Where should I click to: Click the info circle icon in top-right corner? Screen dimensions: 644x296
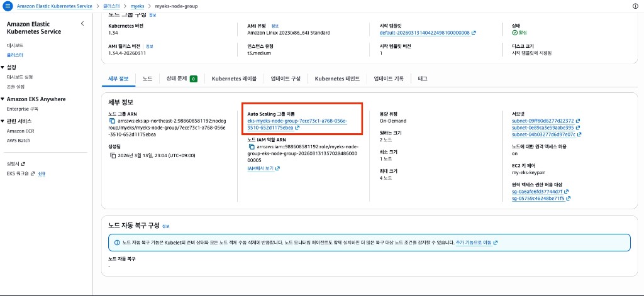(x=635, y=6)
